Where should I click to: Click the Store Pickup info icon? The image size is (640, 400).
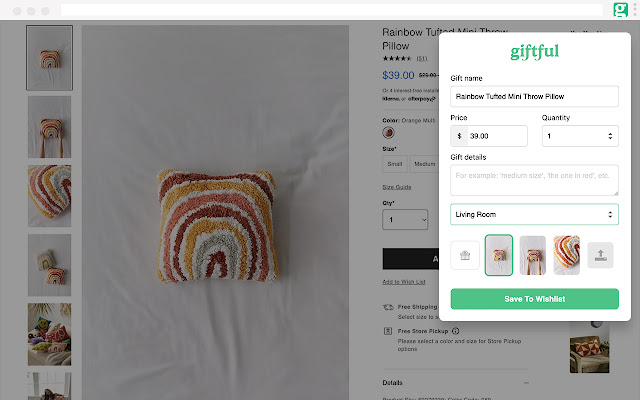tap(455, 331)
